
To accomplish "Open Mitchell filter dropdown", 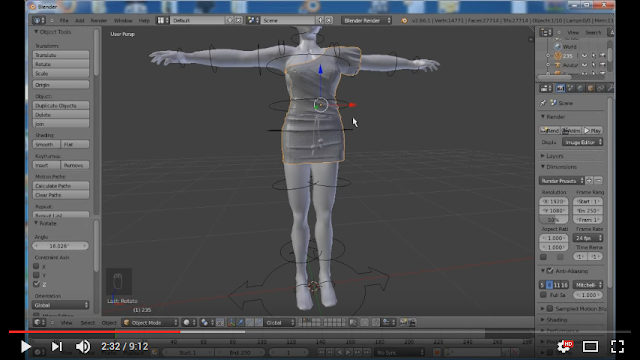I will tap(588, 285).
